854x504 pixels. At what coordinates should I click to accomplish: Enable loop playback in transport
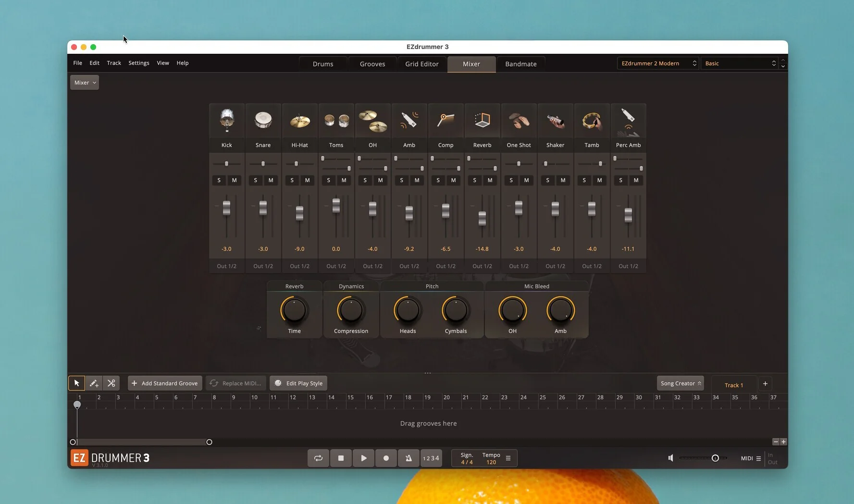(x=318, y=458)
